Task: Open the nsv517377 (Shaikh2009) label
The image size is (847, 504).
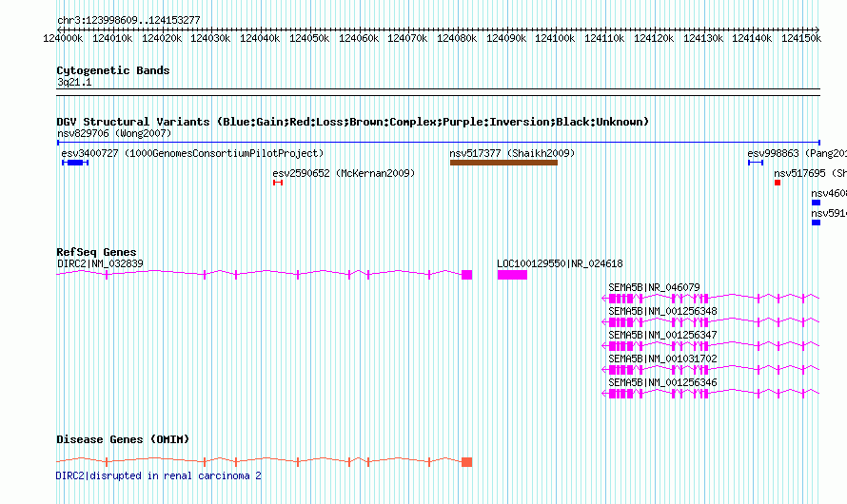Action: coord(512,153)
